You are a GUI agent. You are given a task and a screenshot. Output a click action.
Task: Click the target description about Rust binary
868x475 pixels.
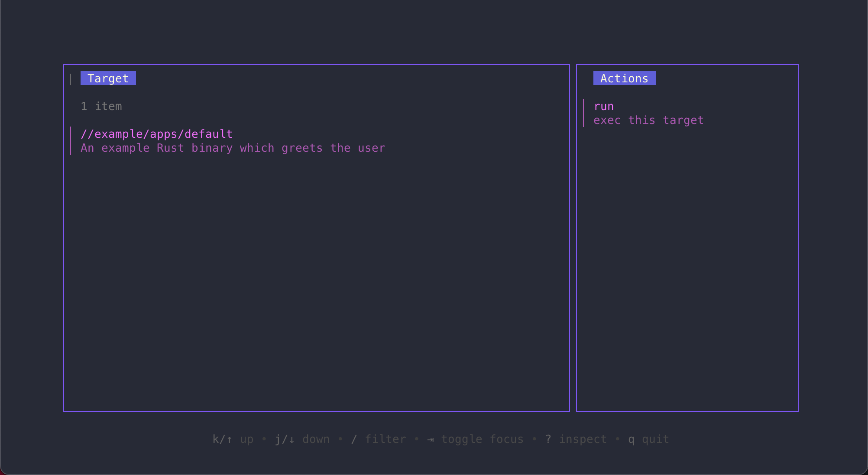click(233, 148)
